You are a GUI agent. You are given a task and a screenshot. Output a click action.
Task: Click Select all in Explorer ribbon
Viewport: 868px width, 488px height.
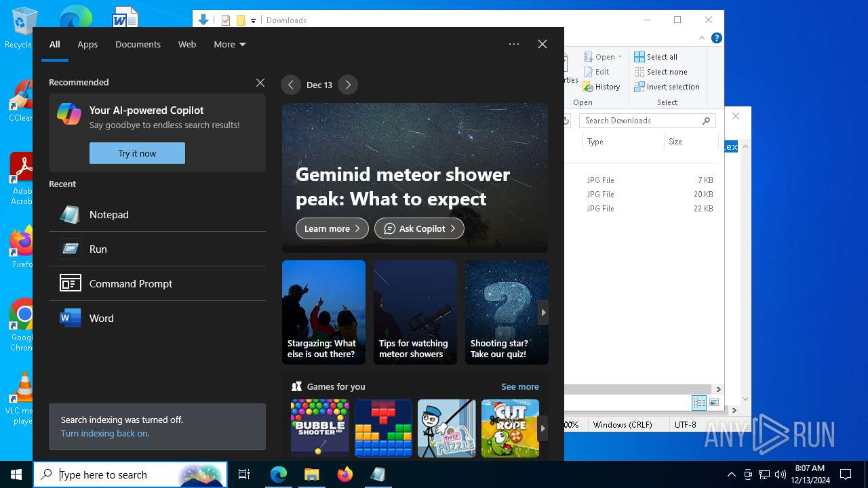tap(656, 57)
